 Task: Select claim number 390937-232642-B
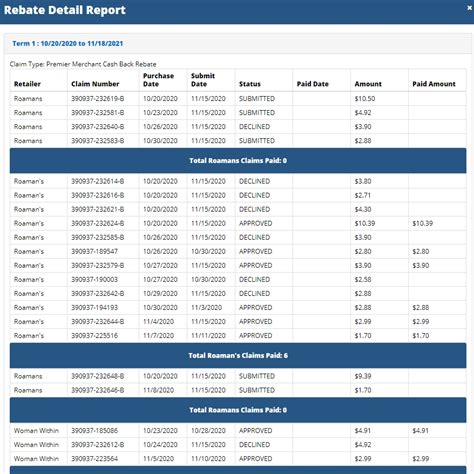(x=98, y=293)
